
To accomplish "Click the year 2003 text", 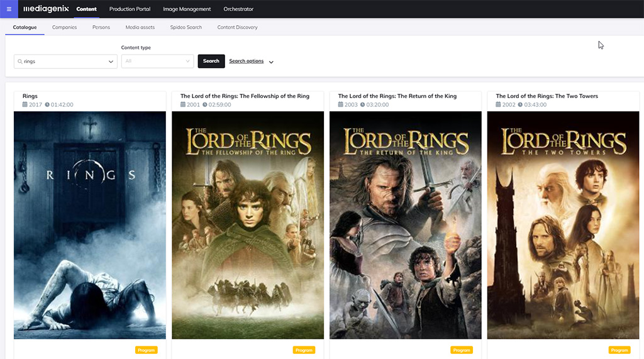I will (351, 105).
